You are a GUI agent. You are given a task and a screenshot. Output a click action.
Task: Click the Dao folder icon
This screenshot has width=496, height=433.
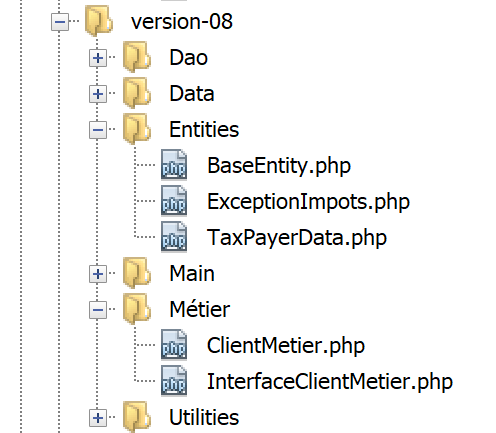pyautogui.click(x=137, y=57)
